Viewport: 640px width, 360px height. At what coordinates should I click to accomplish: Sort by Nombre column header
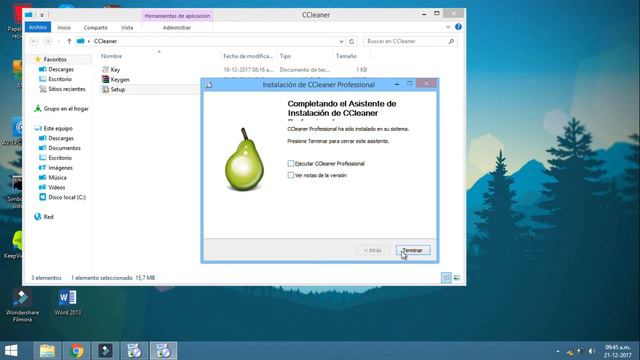[x=111, y=56]
